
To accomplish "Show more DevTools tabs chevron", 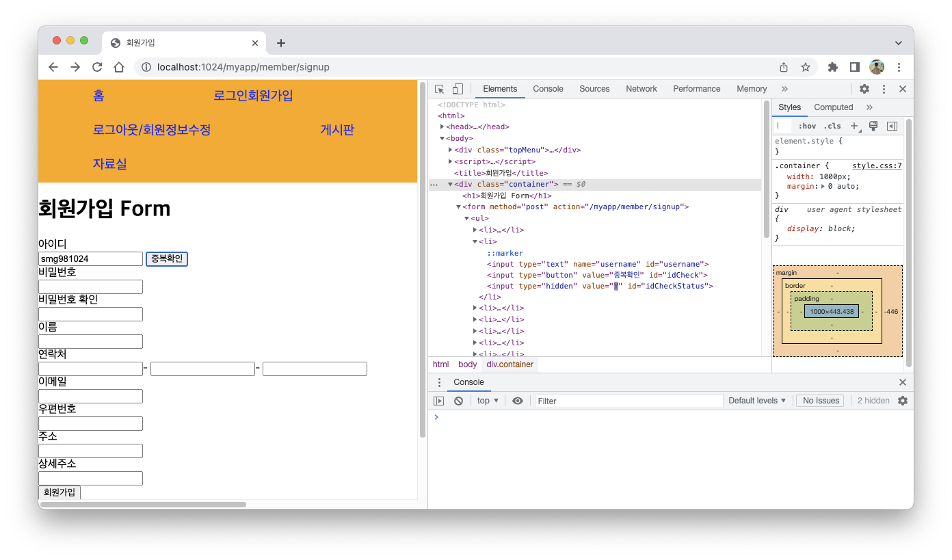I will [784, 89].
